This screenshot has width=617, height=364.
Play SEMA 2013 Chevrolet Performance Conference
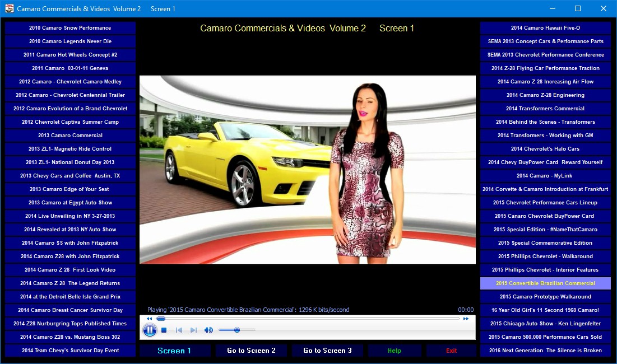[545, 55]
